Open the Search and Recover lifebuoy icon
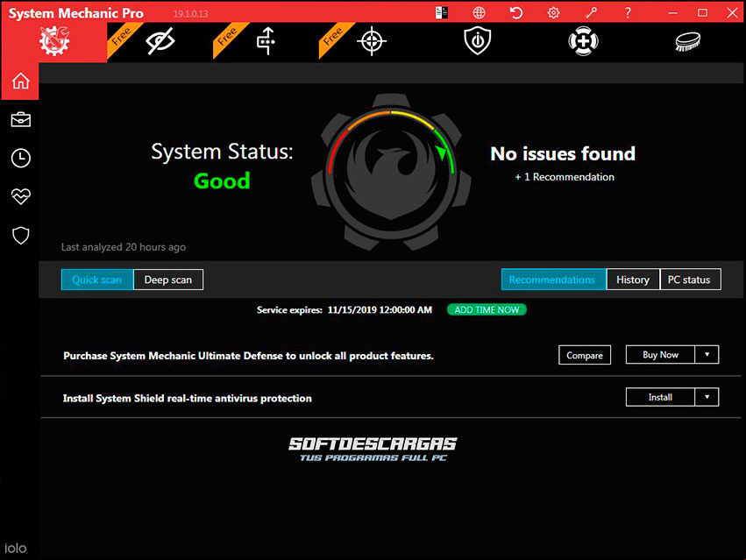Image resolution: width=746 pixels, height=560 pixels. pyautogui.click(x=583, y=41)
